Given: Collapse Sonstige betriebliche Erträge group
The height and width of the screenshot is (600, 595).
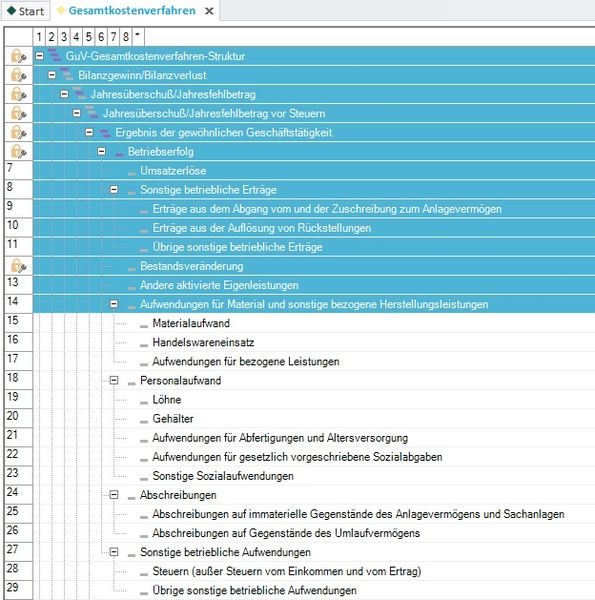Looking at the screenshot, I should click(x=114, y=189).
